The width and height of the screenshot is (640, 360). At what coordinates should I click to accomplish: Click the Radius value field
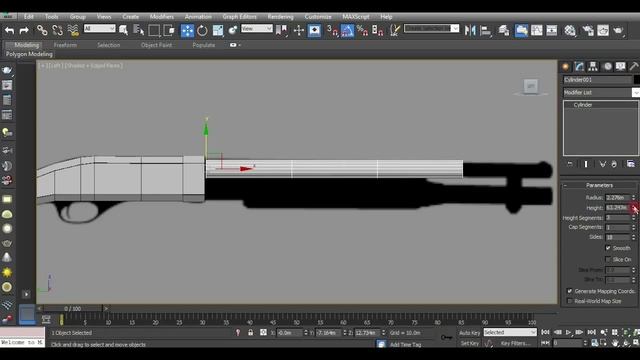618,198
